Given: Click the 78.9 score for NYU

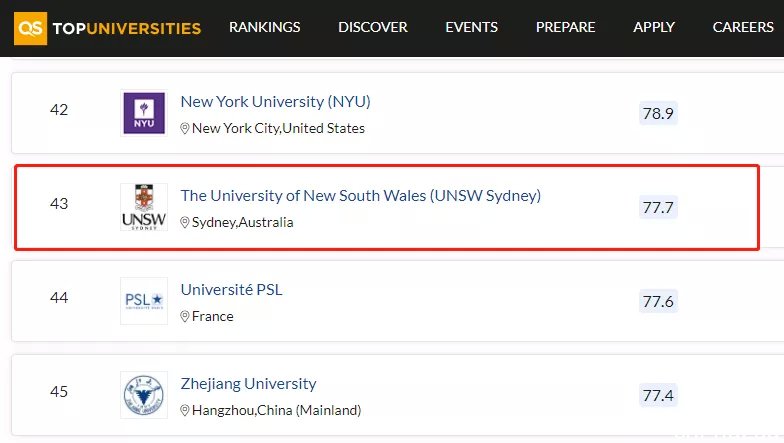Looking at the screenshot, I should tap(658, 114).
